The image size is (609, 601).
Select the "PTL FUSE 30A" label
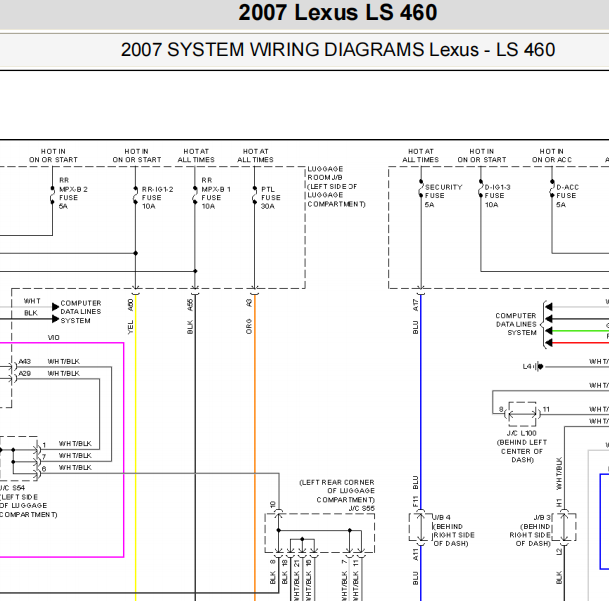pyautogui.click(x=271, y=197)
